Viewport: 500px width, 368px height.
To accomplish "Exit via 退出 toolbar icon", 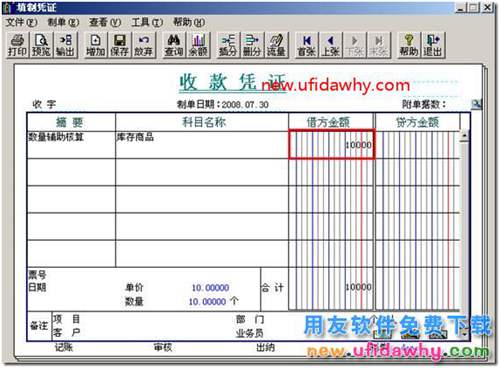I will (433, 45).
